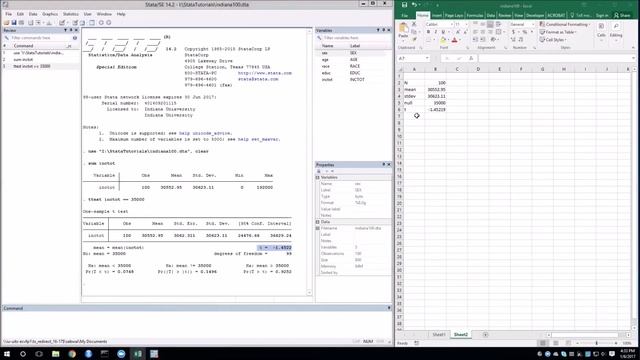Click the red Font Color swatch
The image size is (640, 360).
[x=455, y=40]
